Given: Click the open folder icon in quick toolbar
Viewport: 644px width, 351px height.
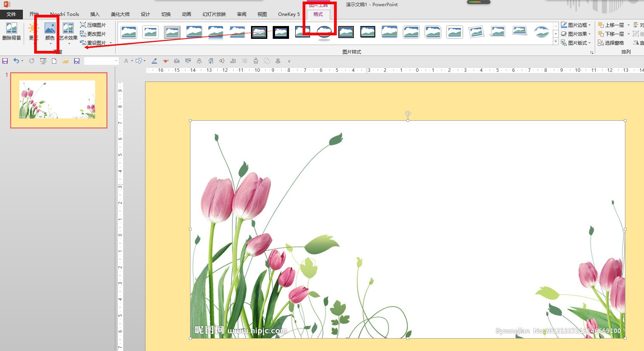Looking at the screenshot, I should tap(65, 61).
